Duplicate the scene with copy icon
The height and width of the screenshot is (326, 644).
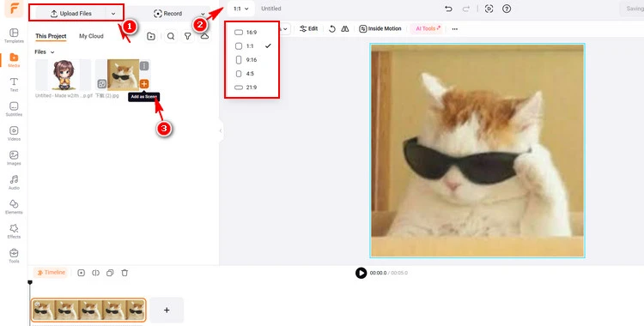coord(110,273)
